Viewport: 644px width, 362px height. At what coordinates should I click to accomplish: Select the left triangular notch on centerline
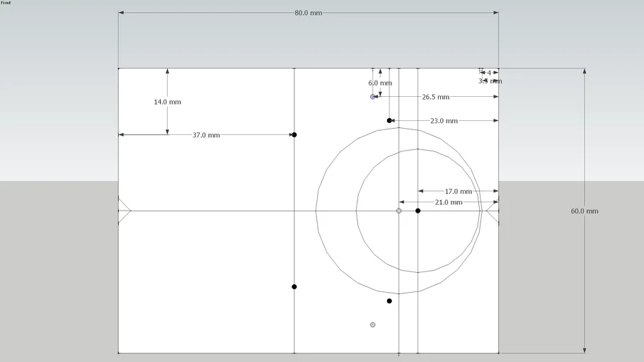click(x=124, y=211)
